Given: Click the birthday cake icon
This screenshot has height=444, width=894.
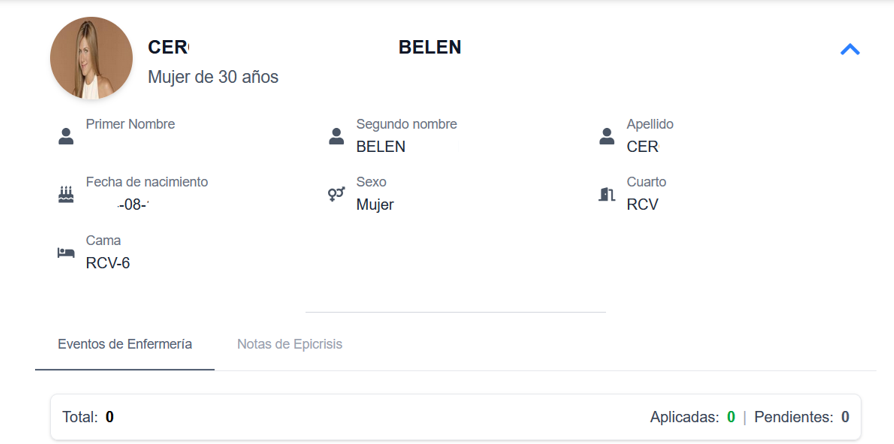Looking at the screenshot, I should click(x=66, y=194).
